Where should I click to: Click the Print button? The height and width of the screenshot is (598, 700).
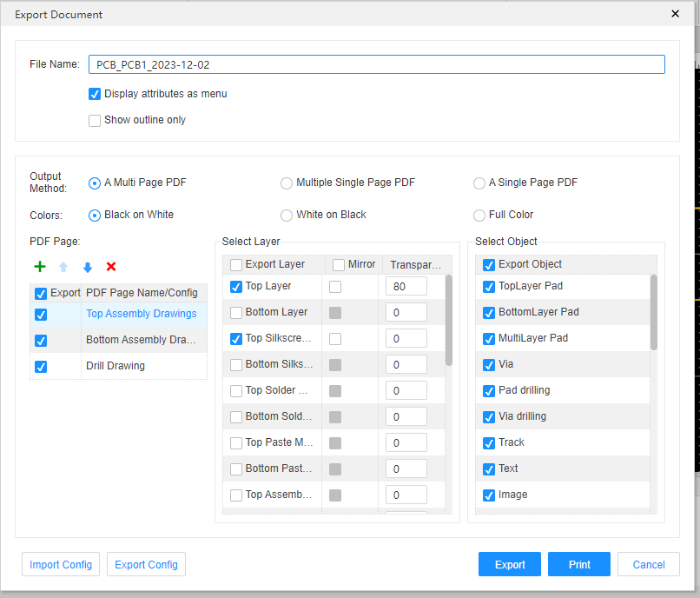579,565
